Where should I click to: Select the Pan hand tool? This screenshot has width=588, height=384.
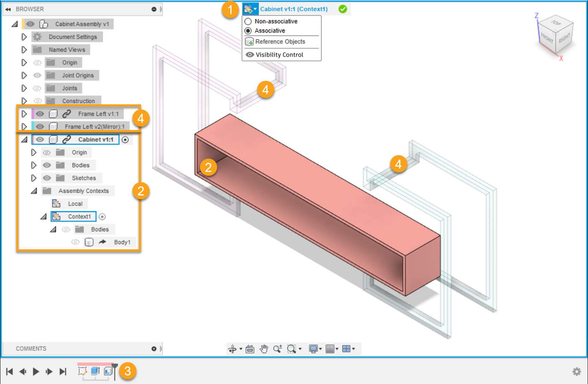[x=264, y=349]
